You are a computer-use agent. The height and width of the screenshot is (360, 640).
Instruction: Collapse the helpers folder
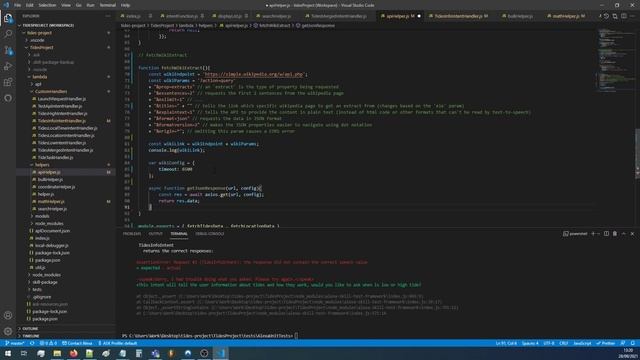[x=42, y=165]
